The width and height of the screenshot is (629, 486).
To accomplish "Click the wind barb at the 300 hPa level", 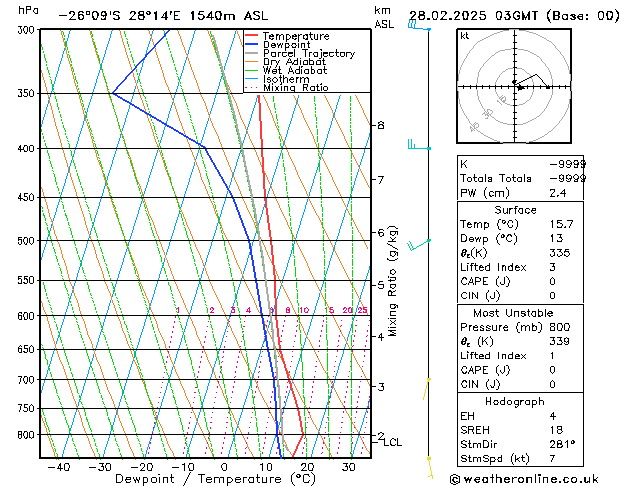I will tap(419, 26).
